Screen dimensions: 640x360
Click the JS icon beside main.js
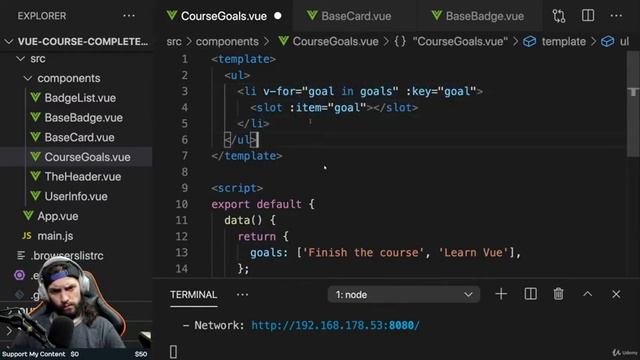coord(27,236)
